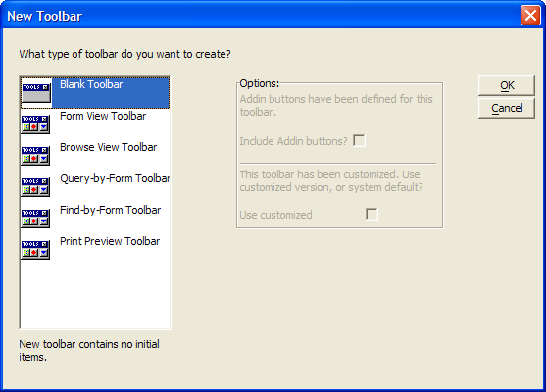Click the Form View Toolbar icon
546x392 pixels.
pyautogui.click(x=35, y=123)
